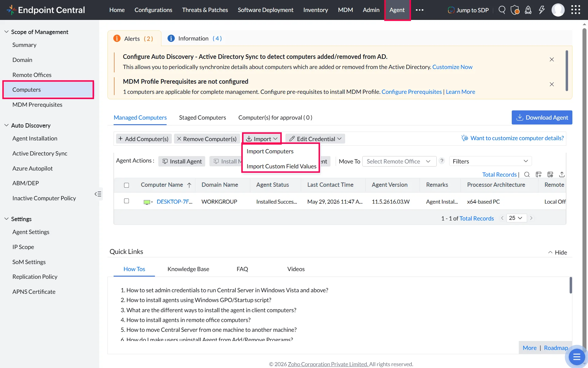The width and height of the screenshot is (588, 368).
Task: Open the Edit Credential dropdown
Action: [x=315, y=139]
